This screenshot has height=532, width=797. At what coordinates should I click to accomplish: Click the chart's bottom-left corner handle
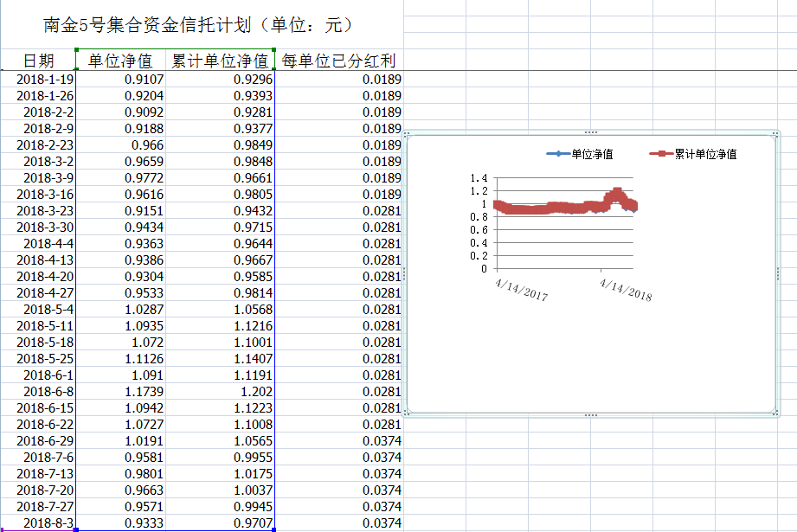click(406, 413)
